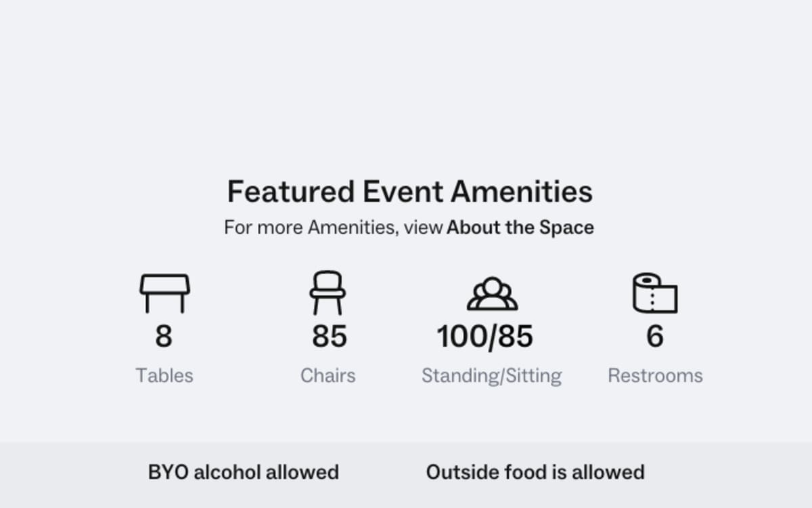The height and width of the screenshot is (508, 812).
Task: Click the chair icon above Chairs
Action: [x=328, y=293]
